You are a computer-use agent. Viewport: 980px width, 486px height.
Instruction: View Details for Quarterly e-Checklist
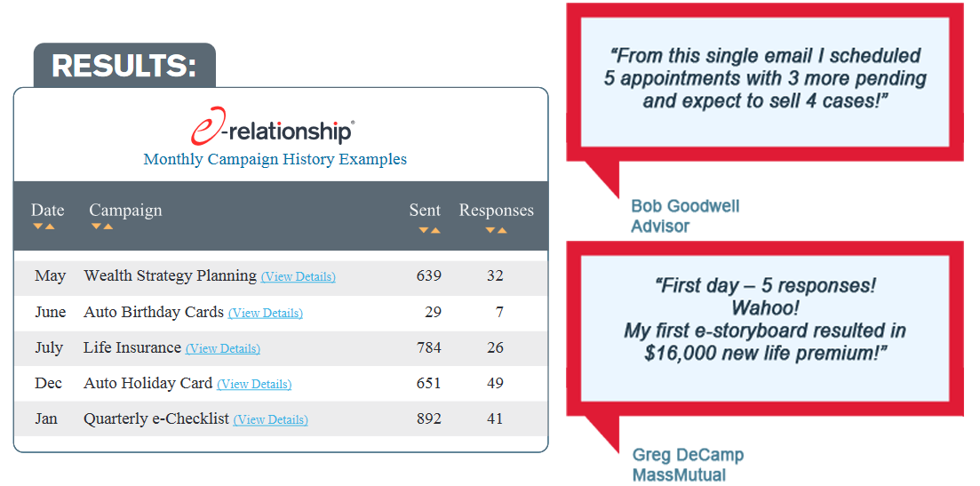pos(271,419)
